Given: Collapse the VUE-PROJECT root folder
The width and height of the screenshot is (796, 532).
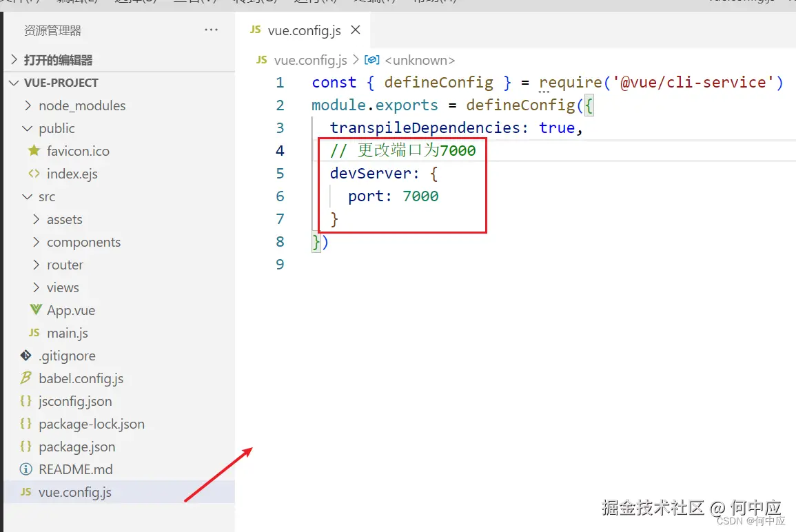Looking at the screenshot, I should pyautogui.click(x=14, y=83).
